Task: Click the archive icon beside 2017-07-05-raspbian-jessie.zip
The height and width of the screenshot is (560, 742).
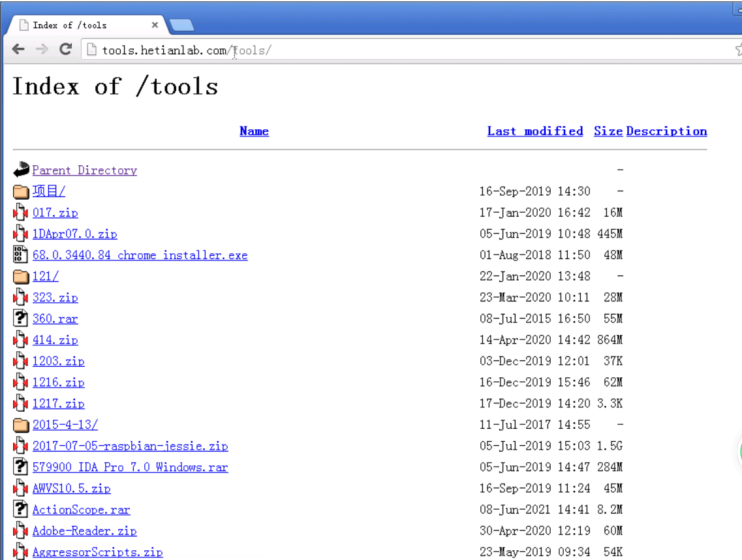Action: point(20,445)
